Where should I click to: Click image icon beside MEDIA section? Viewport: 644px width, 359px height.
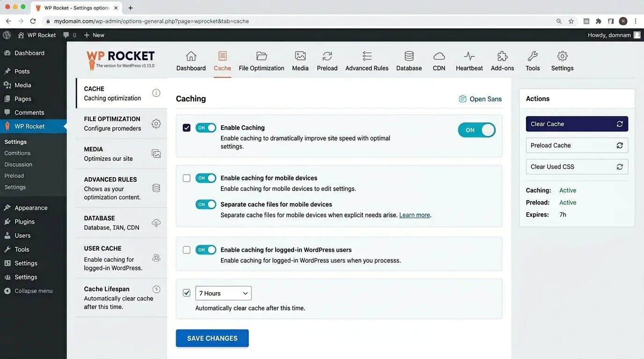(156, 154)
